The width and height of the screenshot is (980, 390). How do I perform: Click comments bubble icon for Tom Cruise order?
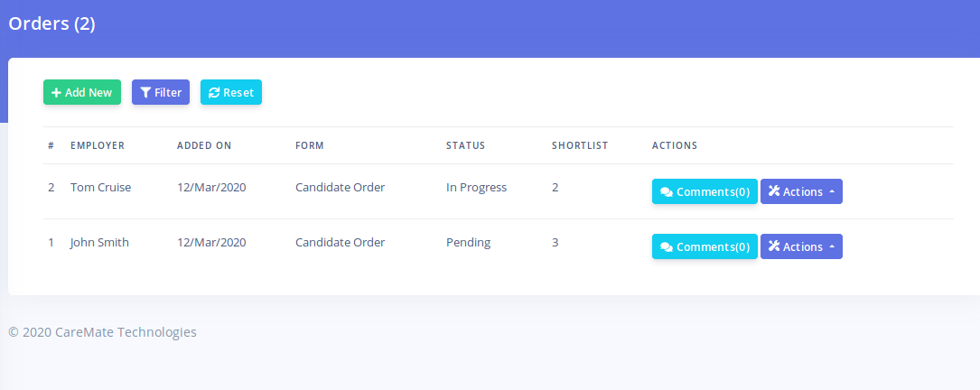(x=667, y=192)
